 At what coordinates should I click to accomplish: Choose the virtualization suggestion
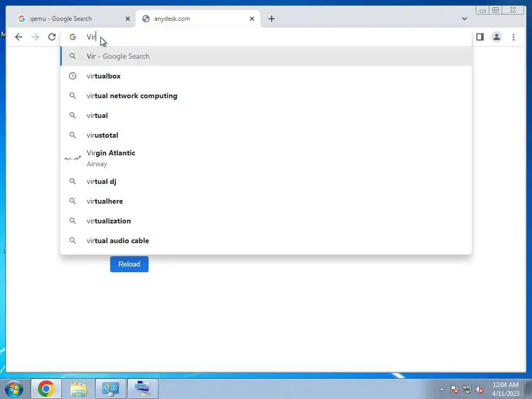tap(267, 221)
